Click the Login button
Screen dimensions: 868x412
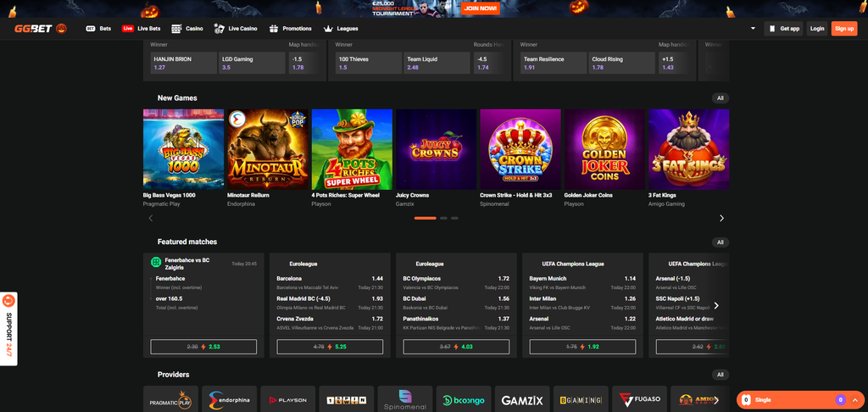(x=817, y=28)
